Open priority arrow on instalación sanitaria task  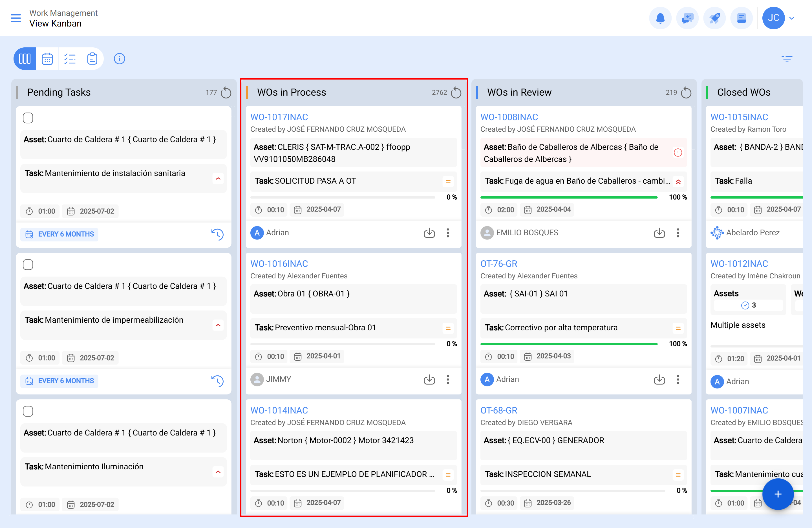click(x=218, y=179)
